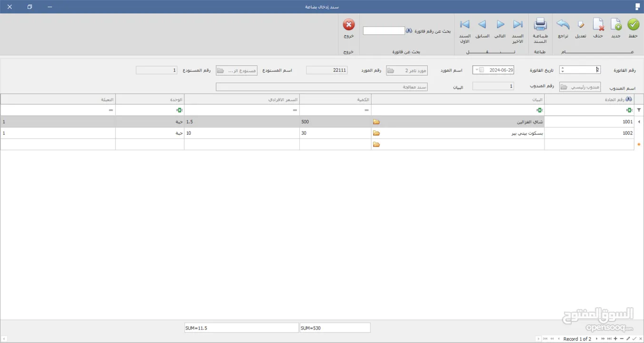
Task: Click the invoice number (رقم الفاتورة) field
Action: click(580, 70)
